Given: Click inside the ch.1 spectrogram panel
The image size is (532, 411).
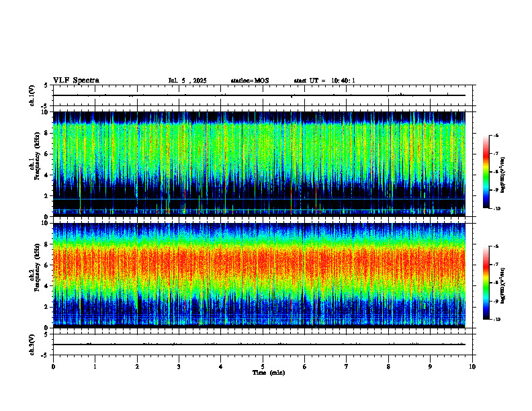Looking at the screenshot, I should tap(259, 164).
